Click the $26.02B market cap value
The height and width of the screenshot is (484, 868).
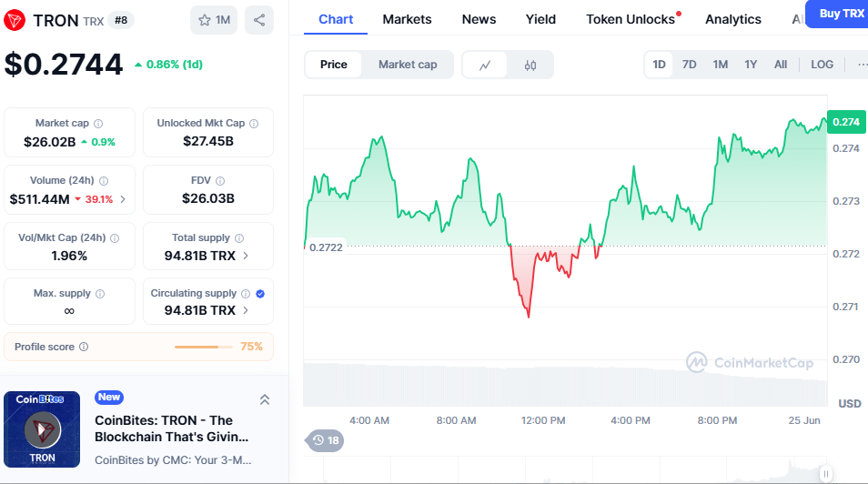(x=49, y=142)
